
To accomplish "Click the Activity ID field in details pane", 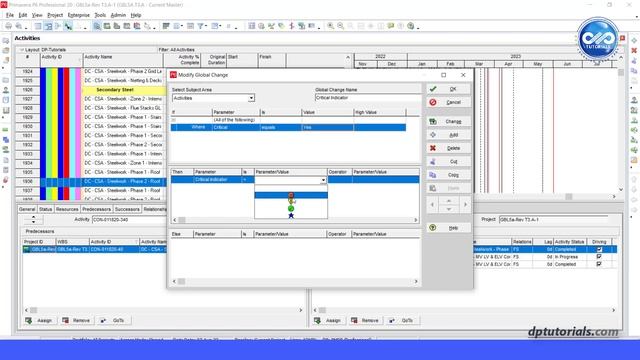I will pyautogui.click(x=129, y=220).
